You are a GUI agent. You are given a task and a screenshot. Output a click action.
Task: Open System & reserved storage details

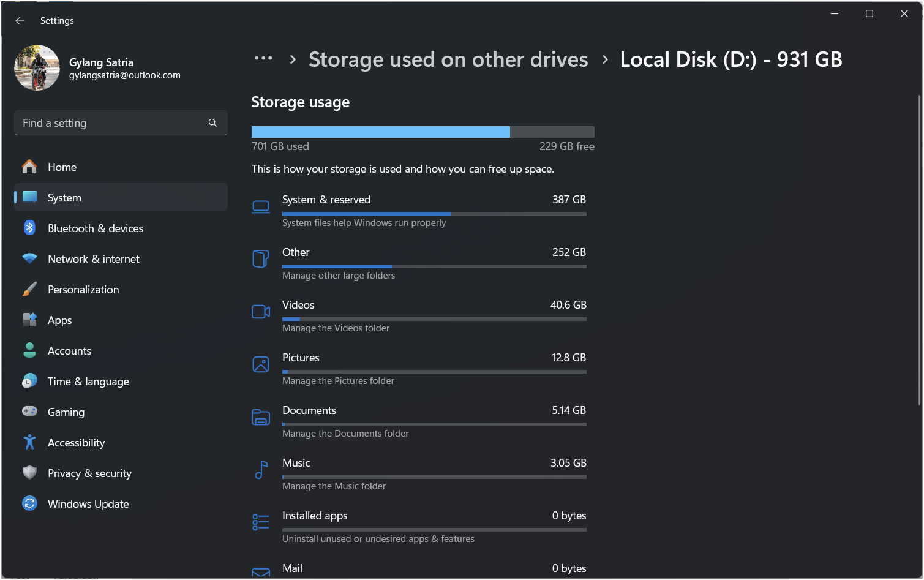pyautogui.click(x=419, y=211)
